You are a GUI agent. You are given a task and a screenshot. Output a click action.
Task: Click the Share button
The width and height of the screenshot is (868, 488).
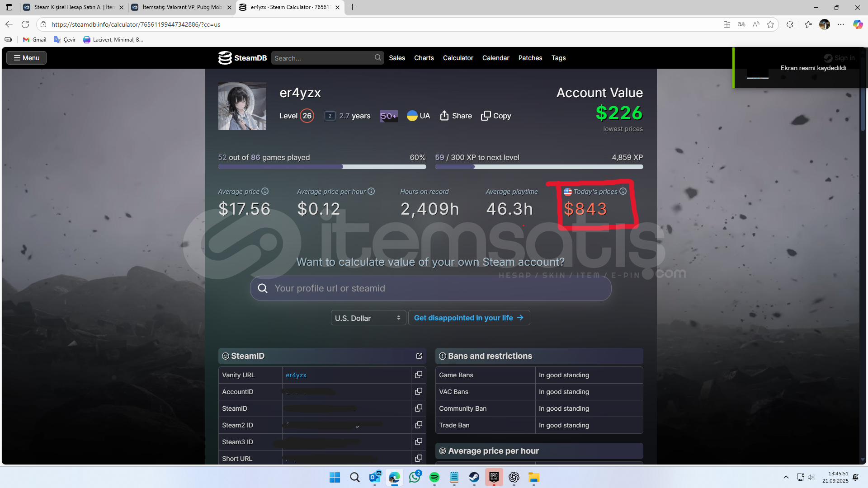tap(456, 116)
